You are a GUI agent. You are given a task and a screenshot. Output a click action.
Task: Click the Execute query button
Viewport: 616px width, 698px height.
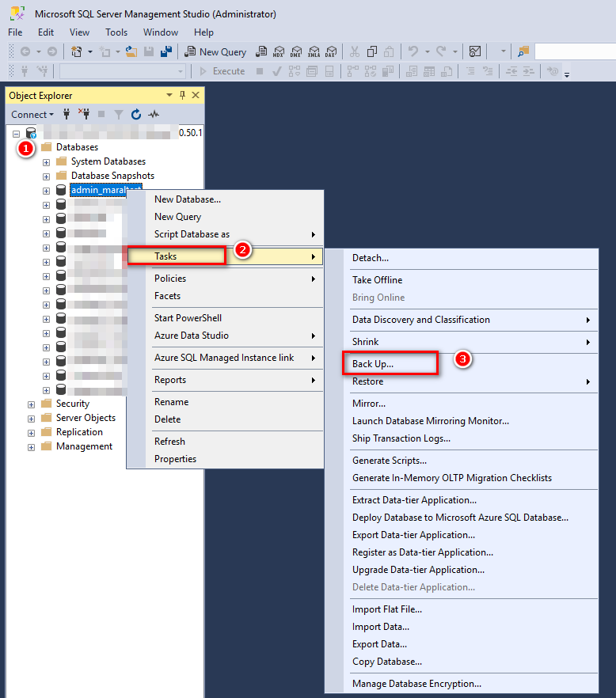point(222,71)
